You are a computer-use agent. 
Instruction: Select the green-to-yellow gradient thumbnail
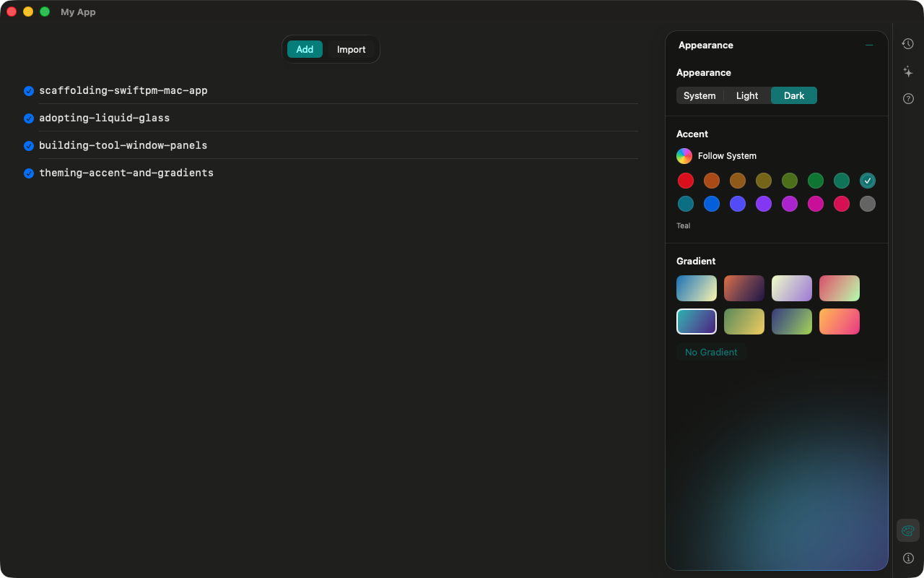point(744,322)
